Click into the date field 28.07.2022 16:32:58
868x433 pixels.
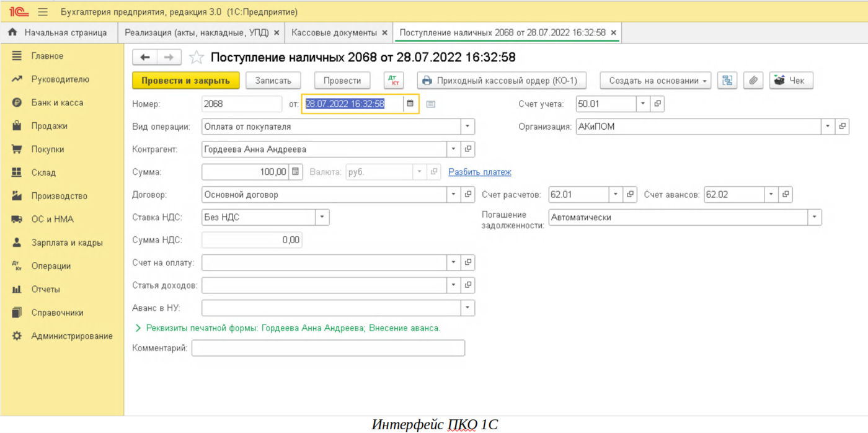pos(353,104)
